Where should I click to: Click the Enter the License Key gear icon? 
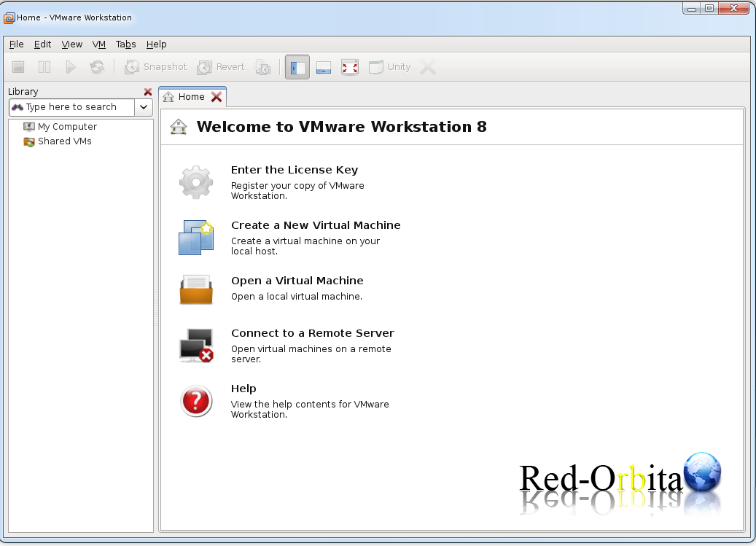coord(196,182)
